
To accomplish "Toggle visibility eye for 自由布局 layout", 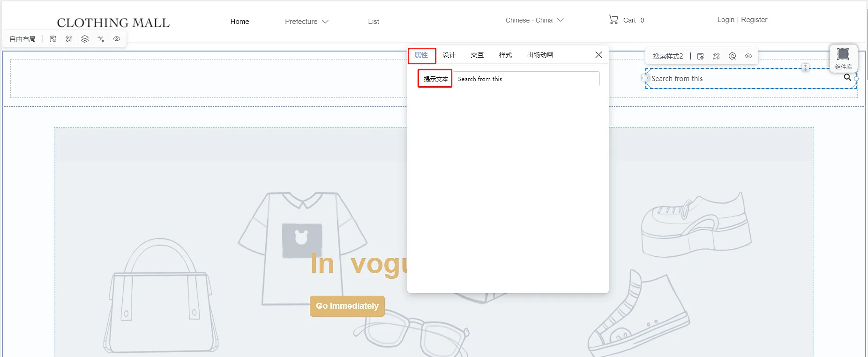I will pos(117,39).
